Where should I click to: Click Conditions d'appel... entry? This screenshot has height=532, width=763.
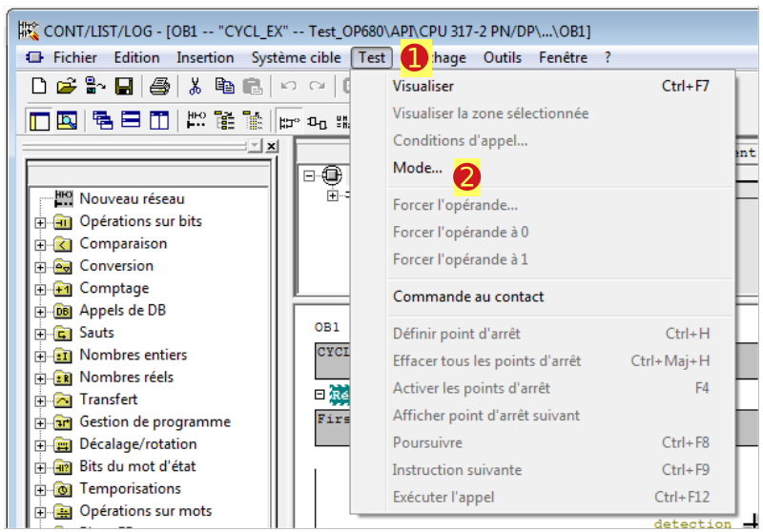pyautogui.click(x=551, y=140)
